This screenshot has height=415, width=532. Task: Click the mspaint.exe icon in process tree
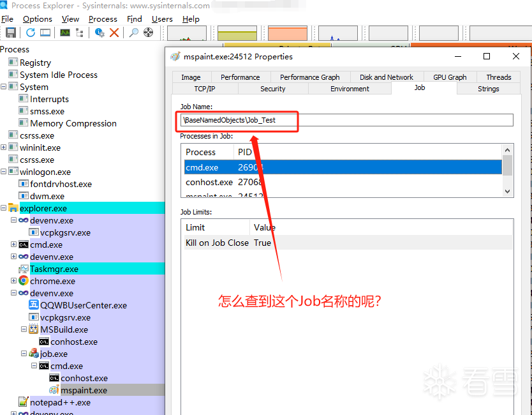coord(54,390)
